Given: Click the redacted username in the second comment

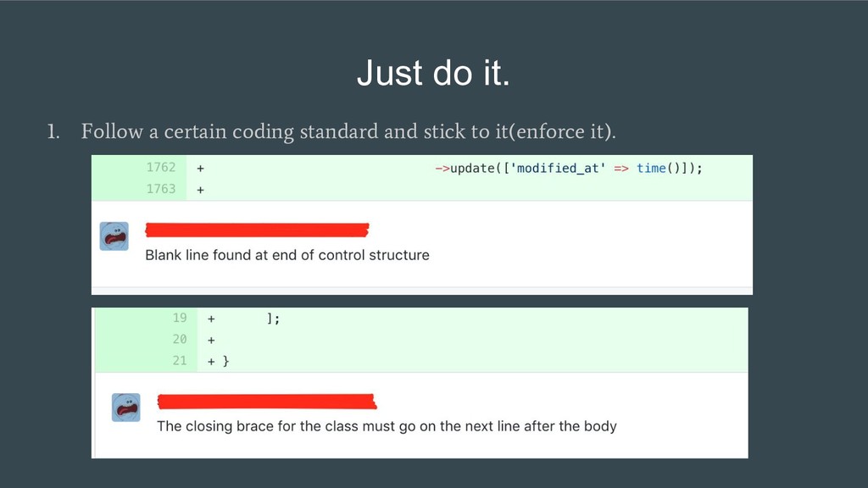Looking at the screenshot, I should [267, 402].
